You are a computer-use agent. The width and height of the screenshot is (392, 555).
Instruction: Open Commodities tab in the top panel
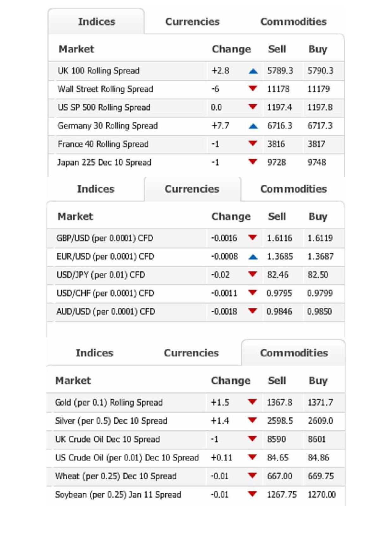tap(293, 22)
